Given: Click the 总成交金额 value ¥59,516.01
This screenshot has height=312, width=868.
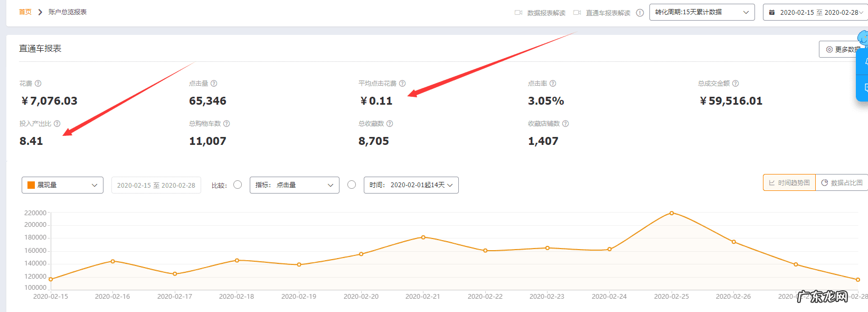Looking at the screenshot, I should pyautogui.click(x=731, y=101).
